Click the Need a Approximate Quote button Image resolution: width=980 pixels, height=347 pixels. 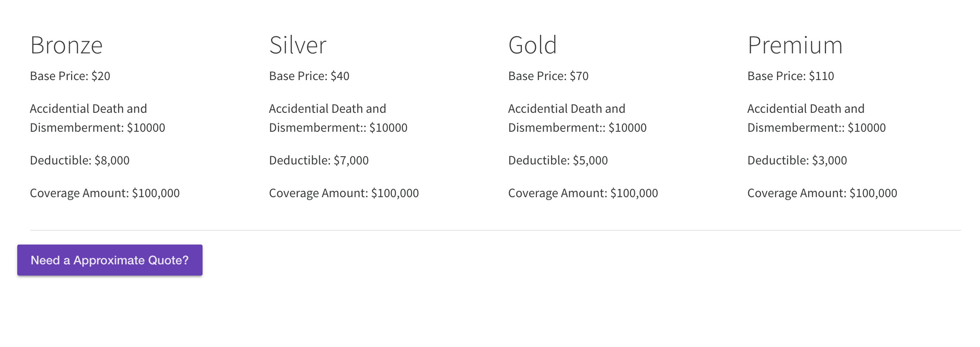pyautogui.click(x=110, y=260)
